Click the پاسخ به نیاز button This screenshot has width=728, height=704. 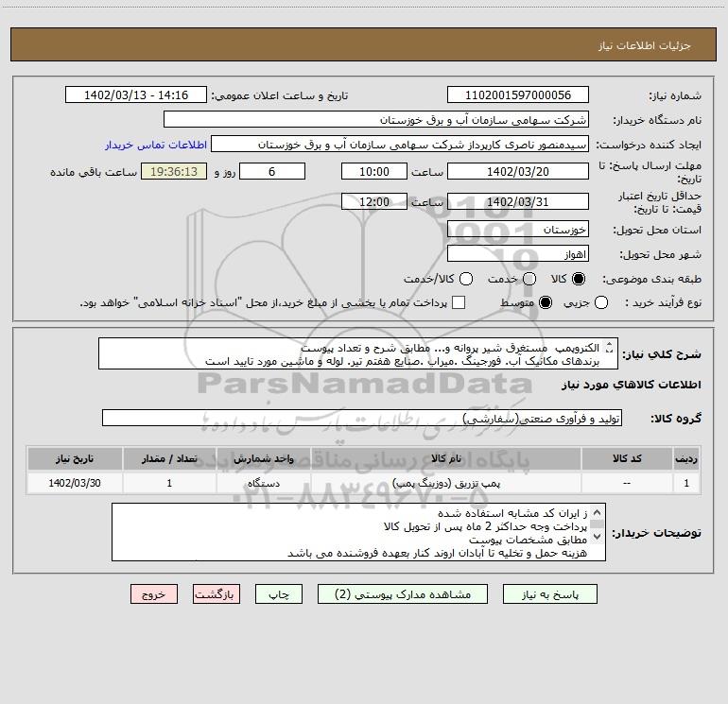(549, 594)
